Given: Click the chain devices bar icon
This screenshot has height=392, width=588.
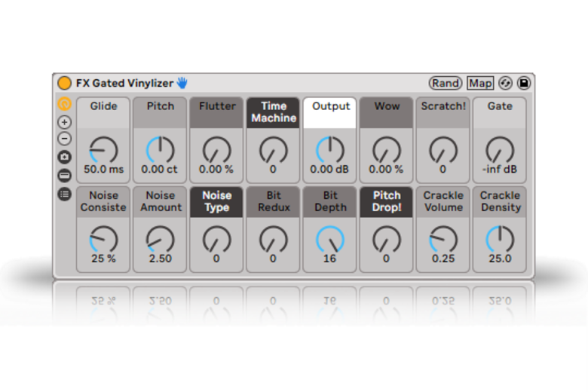Looking at the screenshot, I should click(x=65, y=175).
